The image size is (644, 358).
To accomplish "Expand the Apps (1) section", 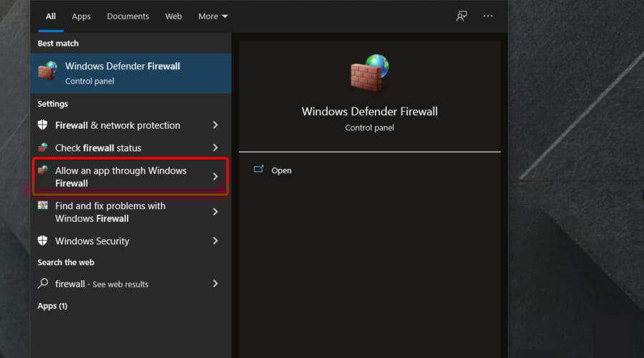I will point(52,306).
